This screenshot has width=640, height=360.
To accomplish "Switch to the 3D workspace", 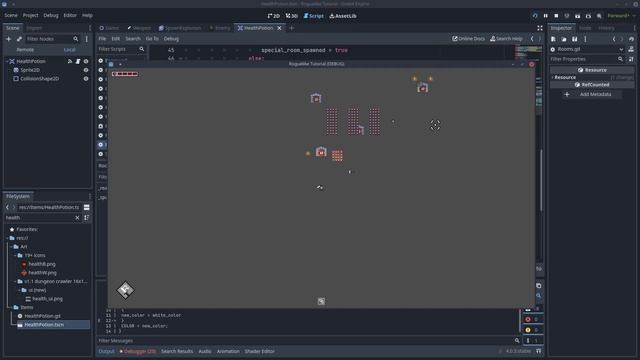I will pos(291,16).
